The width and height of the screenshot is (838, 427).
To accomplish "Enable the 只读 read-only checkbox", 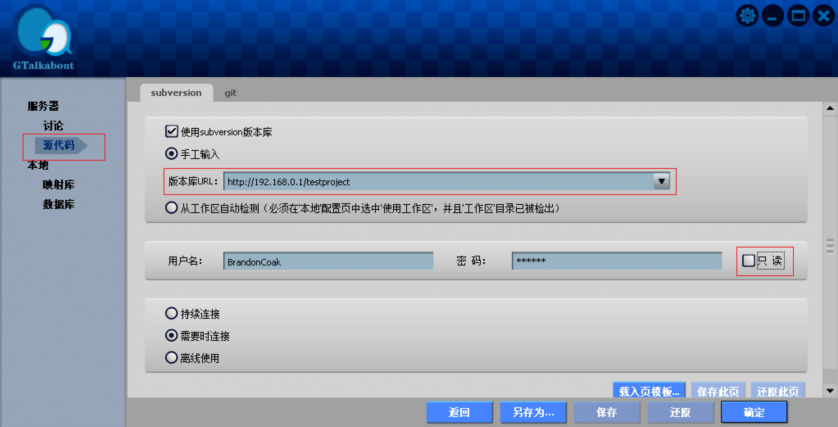I will pyautogui.click(x=749, y=261).
